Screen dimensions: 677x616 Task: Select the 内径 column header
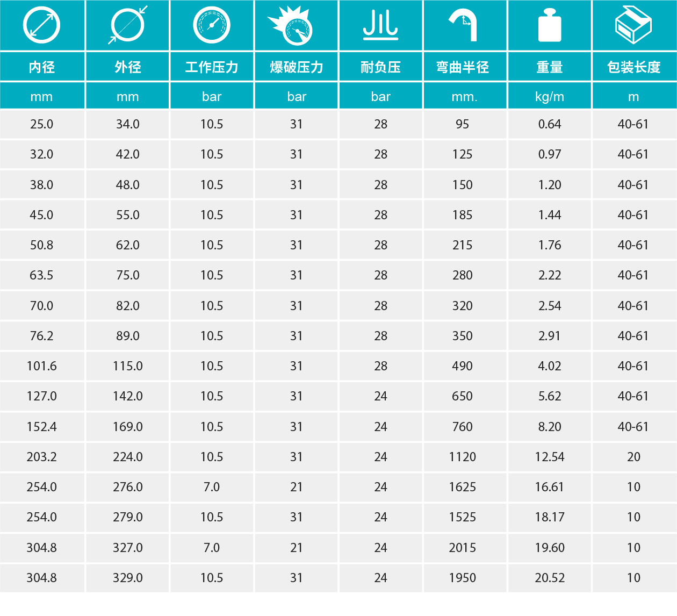click(x=42, y=67)
